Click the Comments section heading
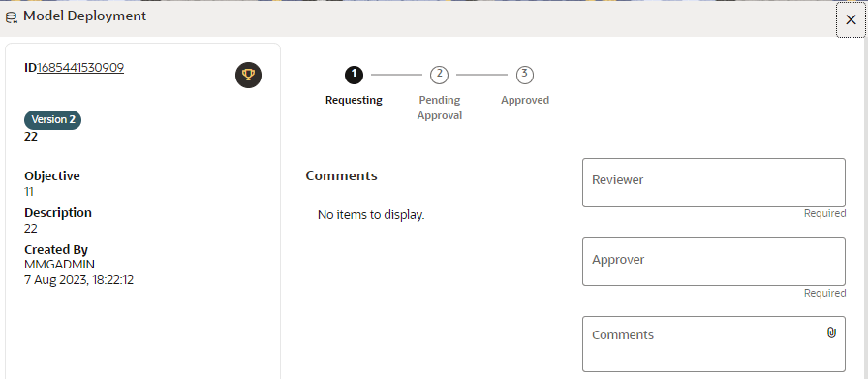Image resolution: width=868 pixels, height=379 pixels. coord(342,175)
